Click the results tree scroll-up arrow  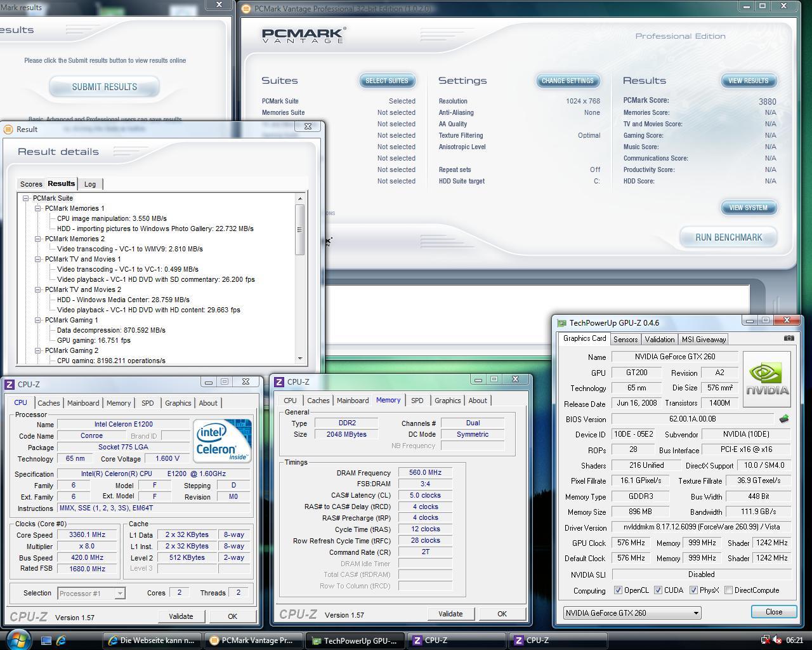(x=300, y=199)
